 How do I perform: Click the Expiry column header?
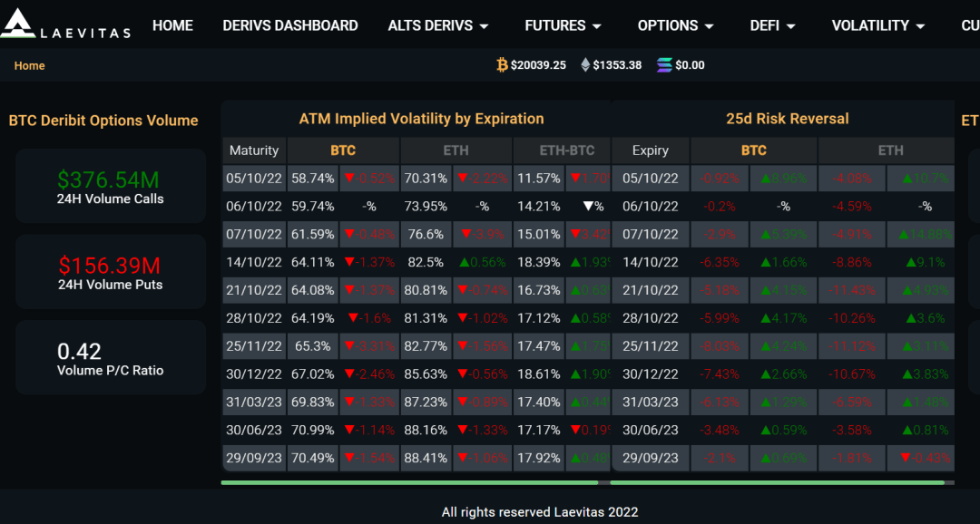tap(650, 150)
